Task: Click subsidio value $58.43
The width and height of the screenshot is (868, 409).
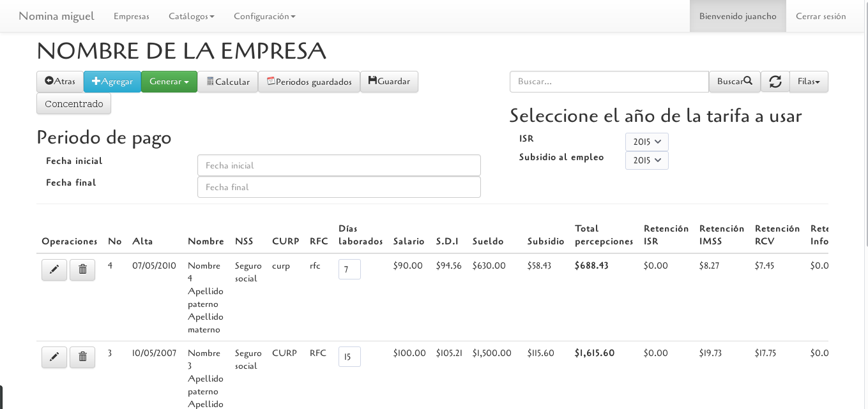Action: 540,266
